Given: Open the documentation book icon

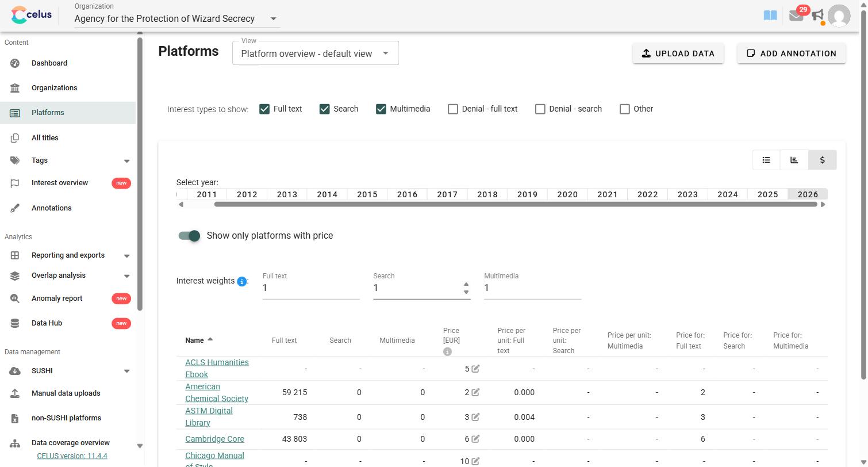Looking at the screenshot, I should (770, 16).
